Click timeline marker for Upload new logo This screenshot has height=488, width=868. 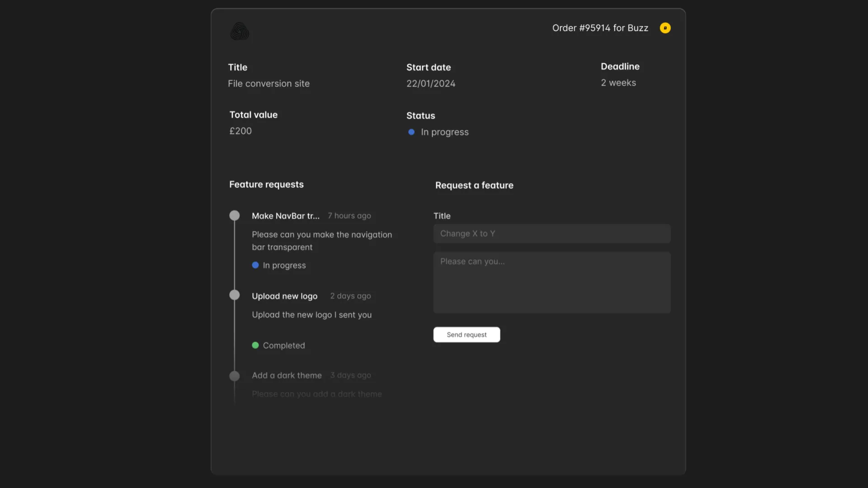click(234, 295)
